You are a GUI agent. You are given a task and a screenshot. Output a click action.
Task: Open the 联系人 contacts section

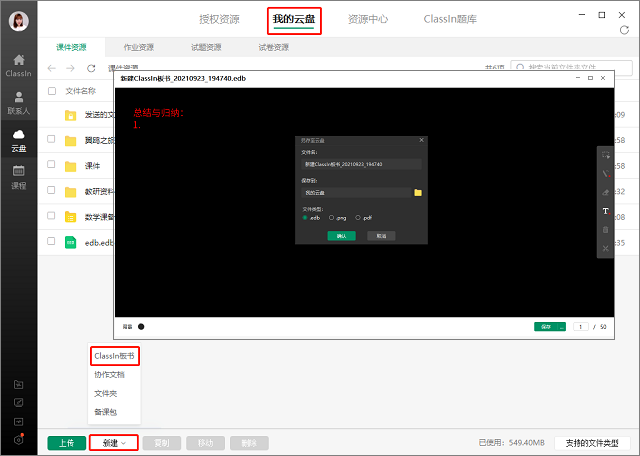18,103
